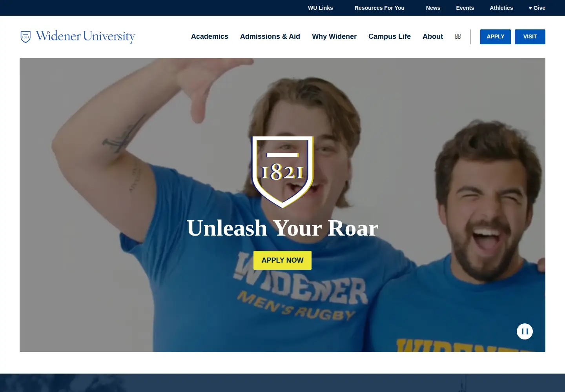Pause the hero background video
Viewport: 565px width, 392px height.
point(525,332)
